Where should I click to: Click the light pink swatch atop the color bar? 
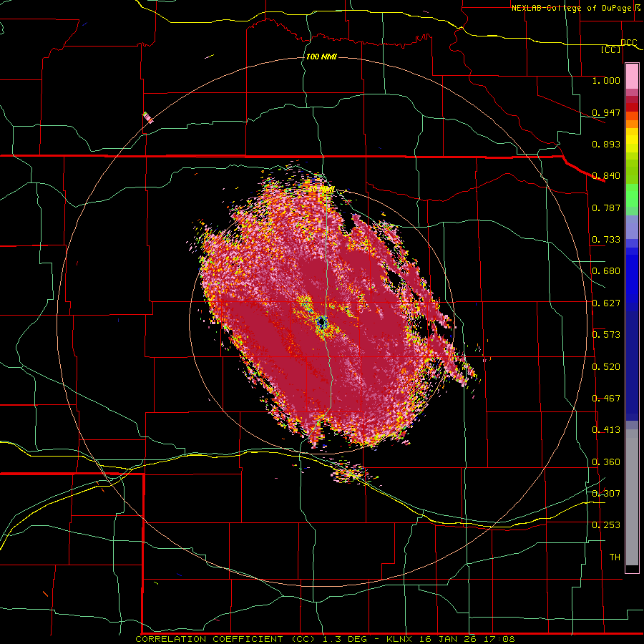point(632,77)
